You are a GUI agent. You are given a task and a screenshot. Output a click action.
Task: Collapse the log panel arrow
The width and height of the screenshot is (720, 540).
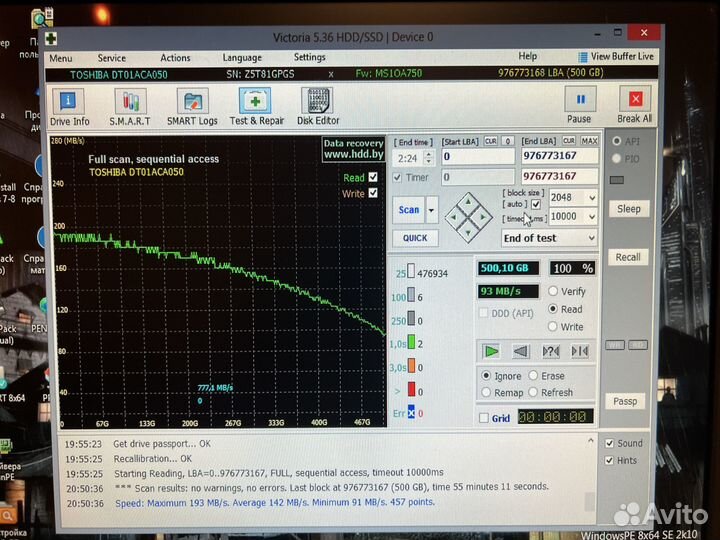click(x=591, y=441)
